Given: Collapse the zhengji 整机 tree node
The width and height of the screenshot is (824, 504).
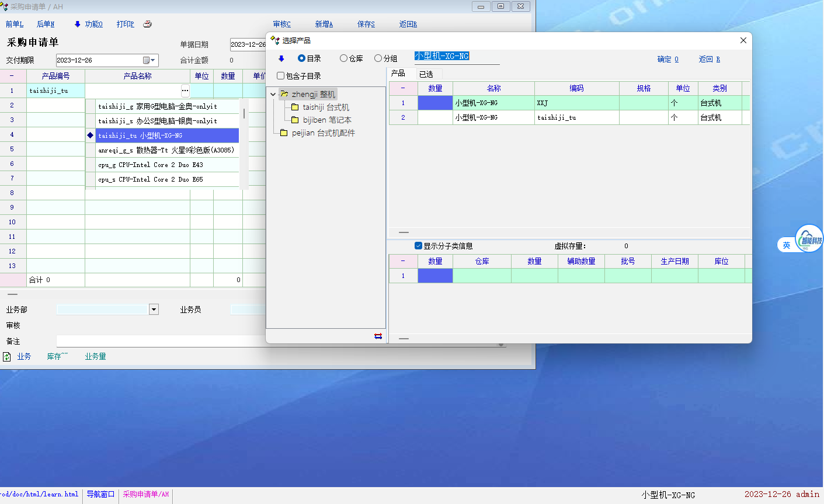Looking at the screenshot, I should (273, 94).
